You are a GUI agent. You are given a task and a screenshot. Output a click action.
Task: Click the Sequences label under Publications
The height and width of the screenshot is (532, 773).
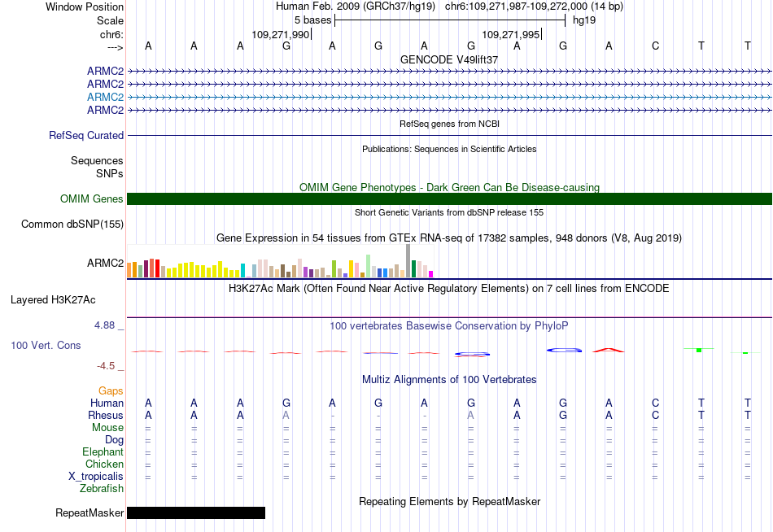coord(97,161)
